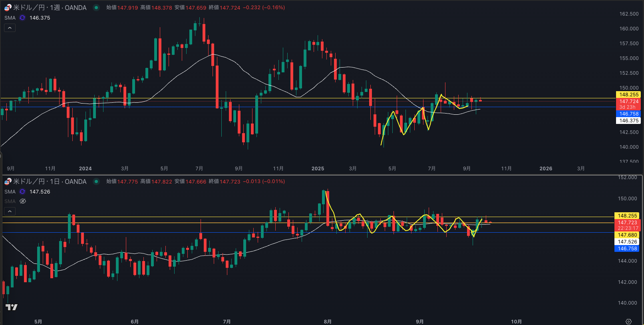Collapse the weekly chart indicator legend

pos(10,28)
